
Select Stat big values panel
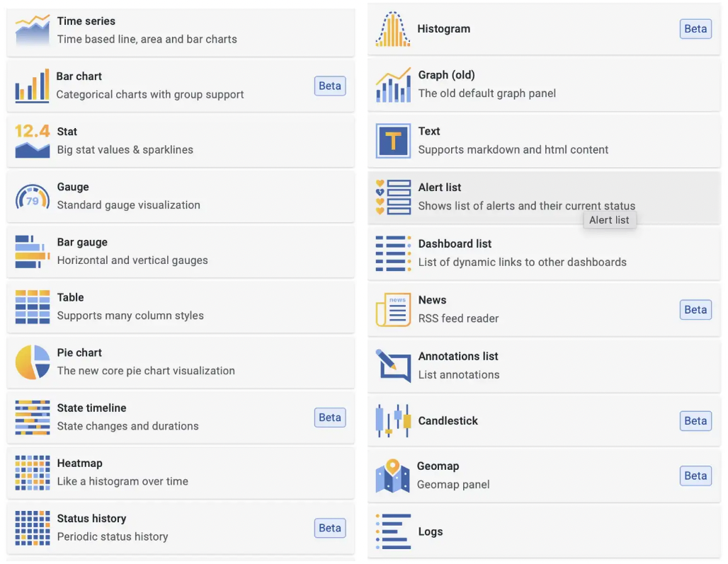click(x=181, y=141)
